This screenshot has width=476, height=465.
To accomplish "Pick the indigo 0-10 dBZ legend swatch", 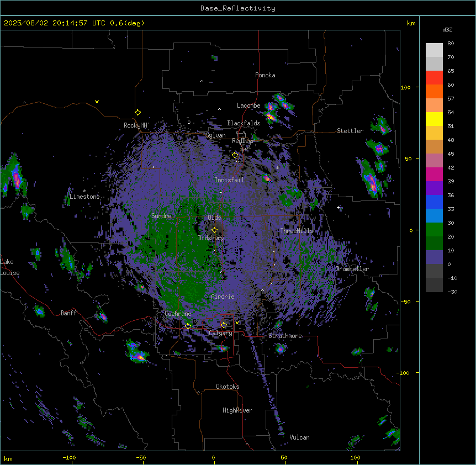I will [434, 257].
